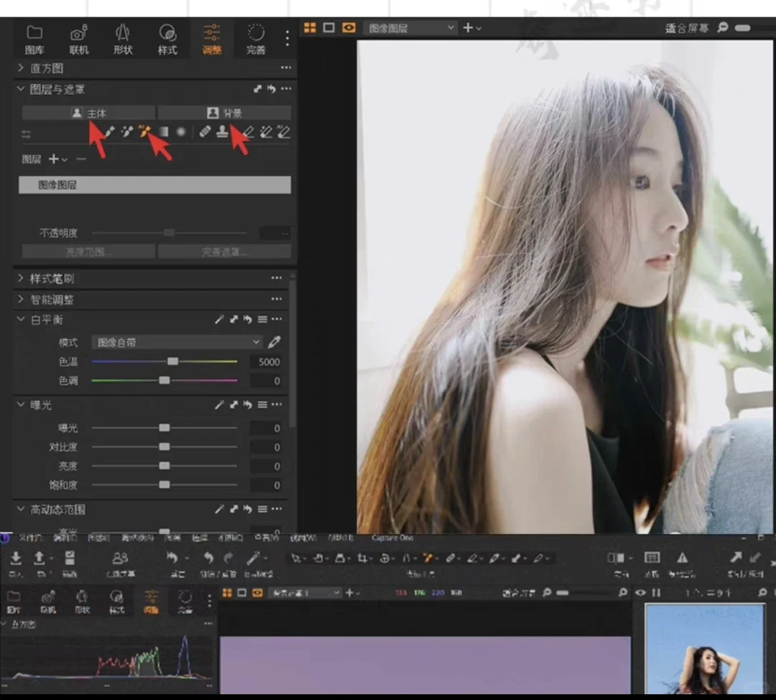Click the 背景 (Background) mask button

225,112
